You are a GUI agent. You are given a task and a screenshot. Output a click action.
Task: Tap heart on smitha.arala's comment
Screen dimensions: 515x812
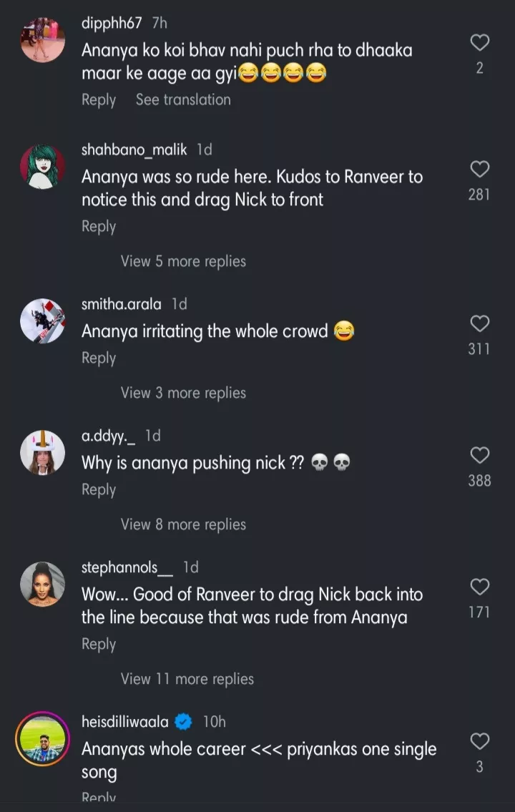(x=479, y=324)
